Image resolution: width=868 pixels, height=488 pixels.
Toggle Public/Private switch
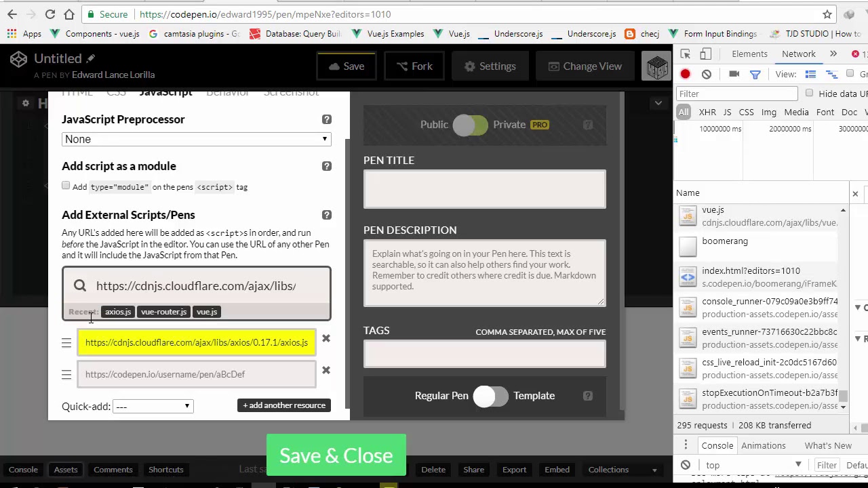[x=470, y=125]
